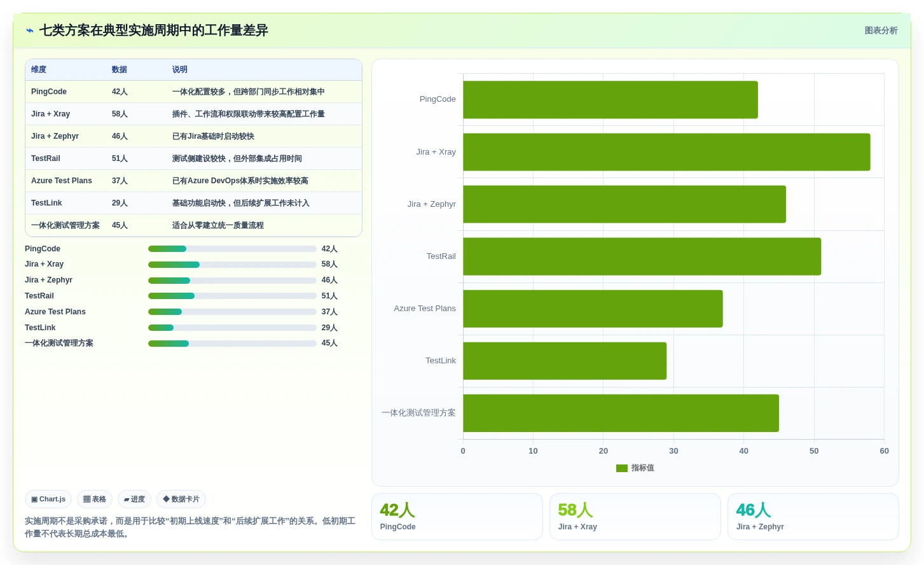Click the 图表分析 label in header
The width and height of the screenshot is (924, 565).
coord(881,31)
